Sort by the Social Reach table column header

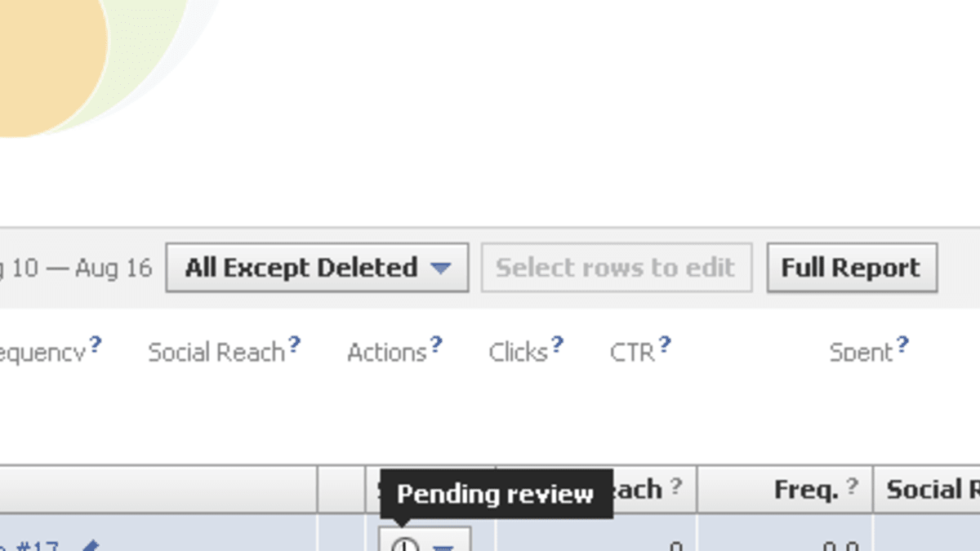pos(927,490)
